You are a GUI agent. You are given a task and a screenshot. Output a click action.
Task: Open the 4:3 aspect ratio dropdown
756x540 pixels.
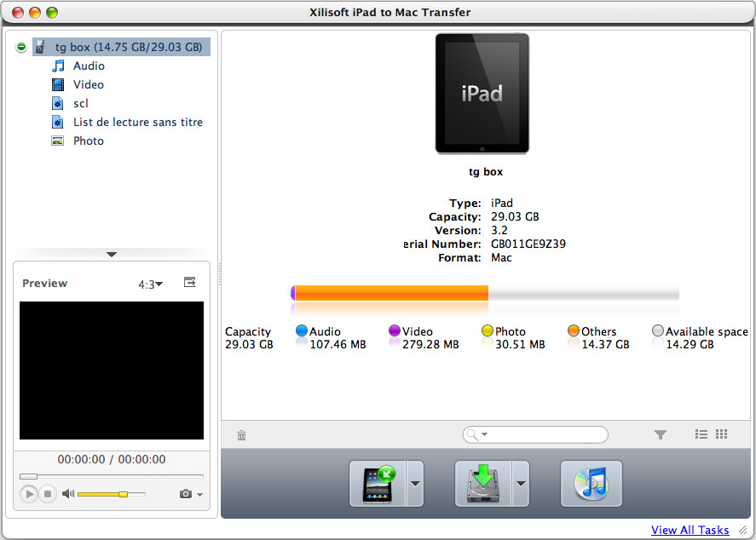[150, 284]
